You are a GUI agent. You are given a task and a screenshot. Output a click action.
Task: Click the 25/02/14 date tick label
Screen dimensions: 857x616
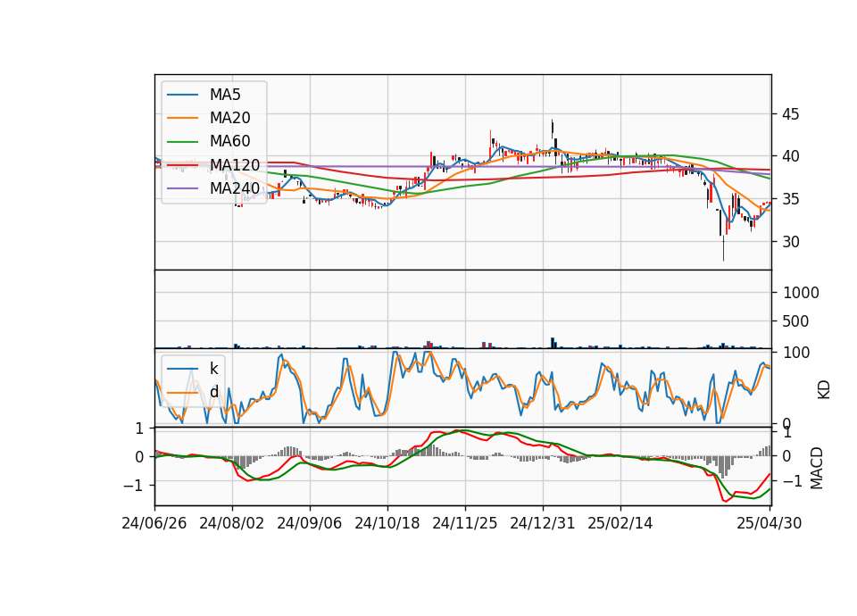click(620, 523)
